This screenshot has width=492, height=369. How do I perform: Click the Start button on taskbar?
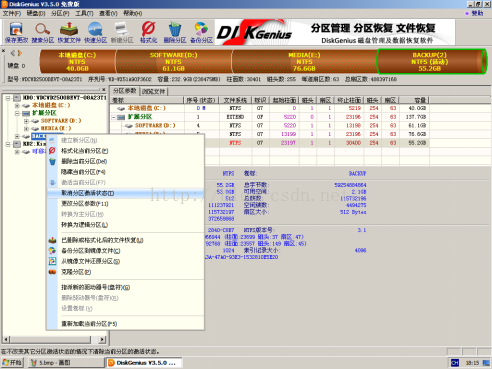click(x=12, y=362)
